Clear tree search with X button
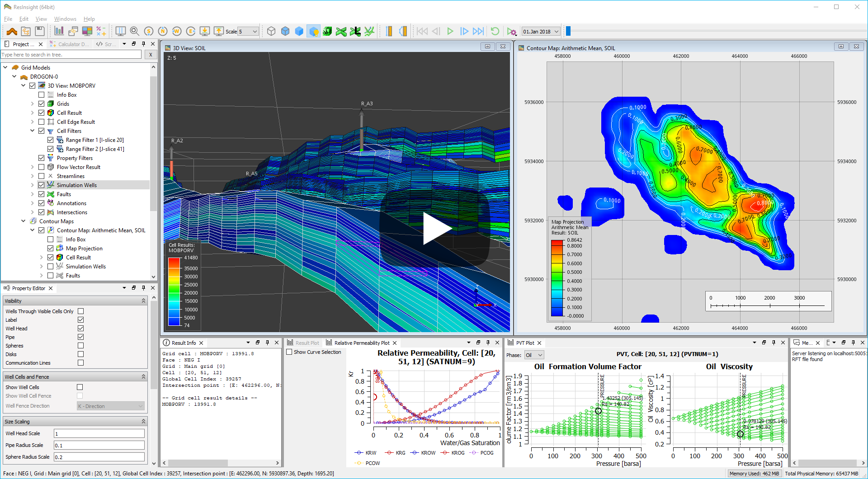The height and width of the screenshot is (479, 868). 151,55
